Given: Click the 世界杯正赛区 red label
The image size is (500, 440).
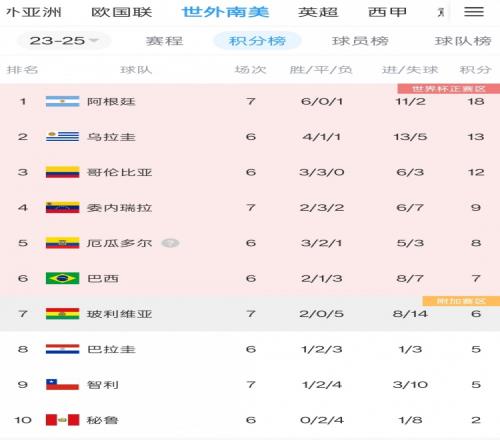Looking at the screenshot, I should (449, 89).
